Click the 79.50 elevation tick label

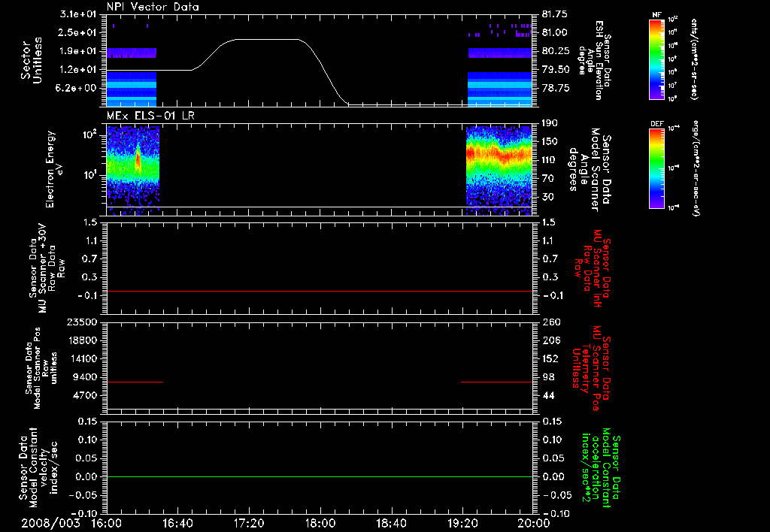coord(556,70)
